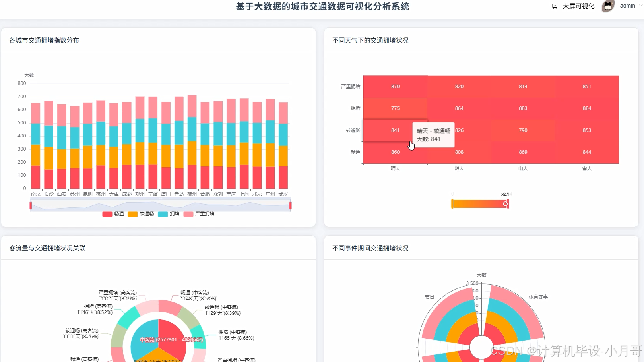Select heatmap cell 870 for 晴天 严重拥堵
The height and width of the screenshot is (362, 644).
pyautogui.click(x=395, y=87)
